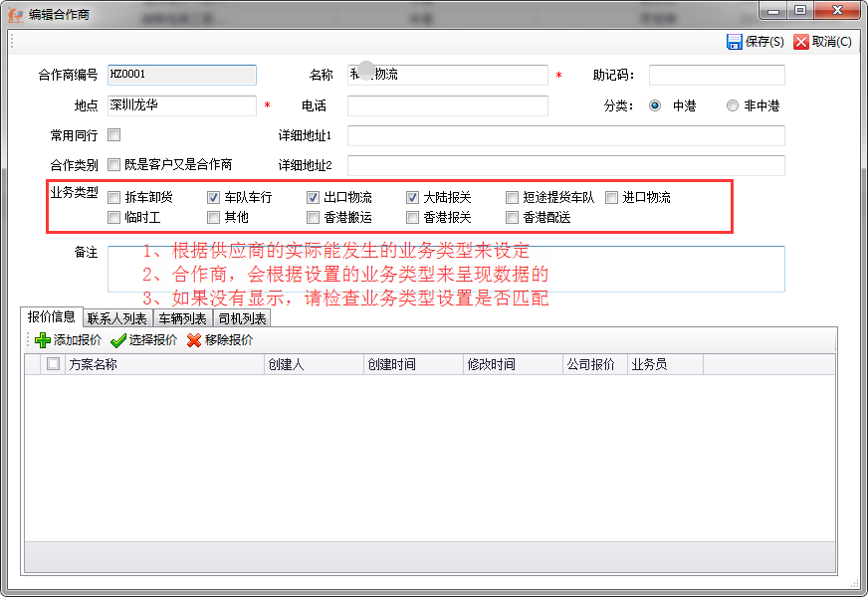This screenshot has width=868, height=597.
Task: Uncheck the 车队车行 checkbox
Action: 213,197
